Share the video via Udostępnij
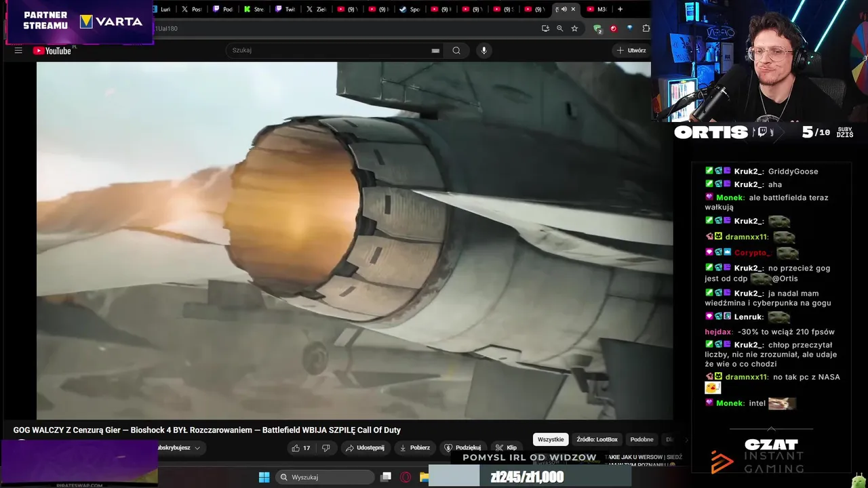This screenshot has width=868, height=488. point(365,448)
